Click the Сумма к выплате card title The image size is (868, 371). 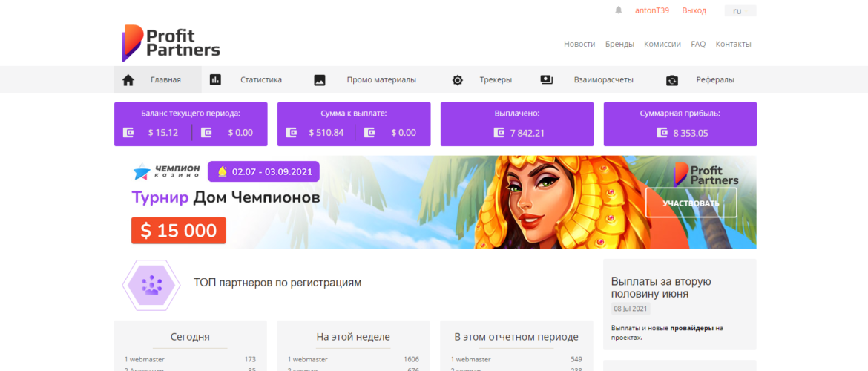[x=354, y=114]
